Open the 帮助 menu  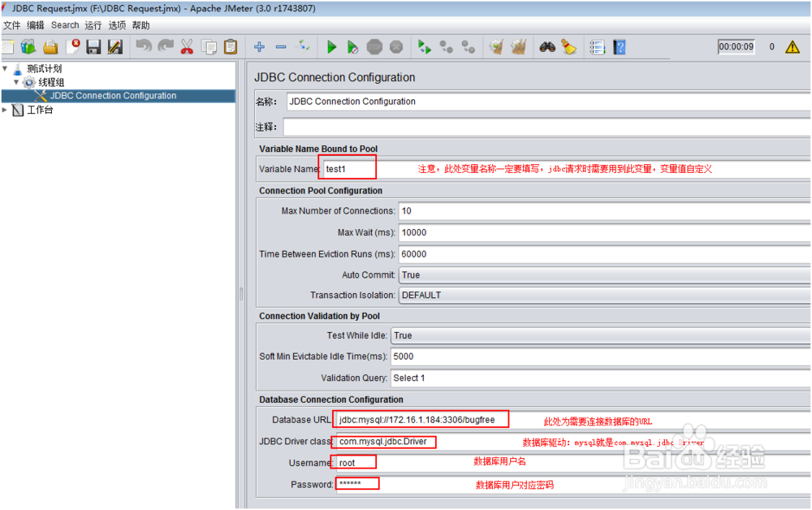[140, 25]
